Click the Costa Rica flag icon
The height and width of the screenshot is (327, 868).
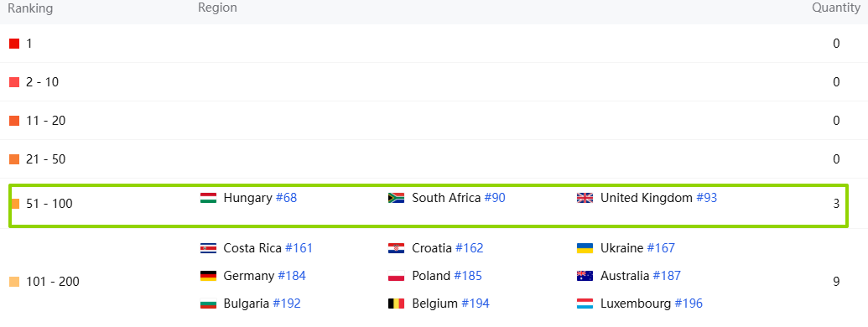tap(208, 248)
